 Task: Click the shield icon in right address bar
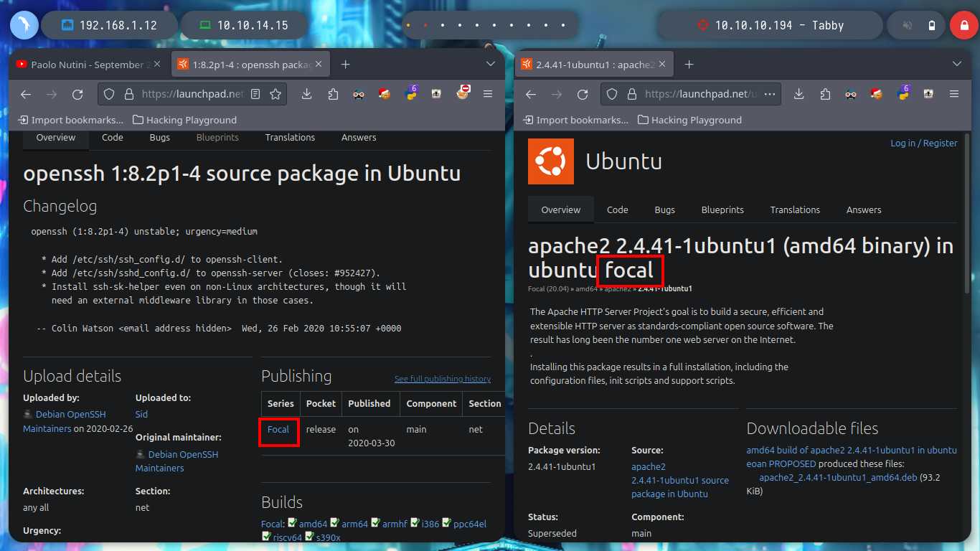pyautogui.click(x=613, y=94)
